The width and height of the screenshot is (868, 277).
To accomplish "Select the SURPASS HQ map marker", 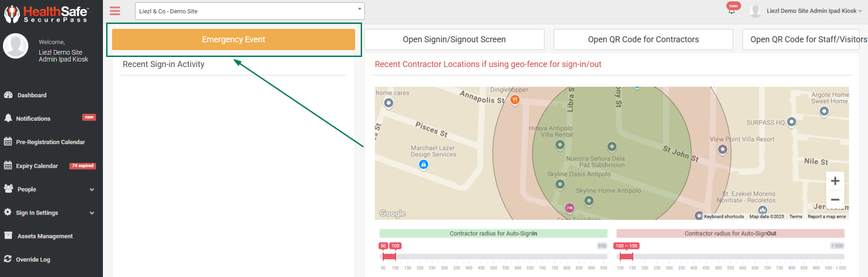I will click(x=791, y=122).
